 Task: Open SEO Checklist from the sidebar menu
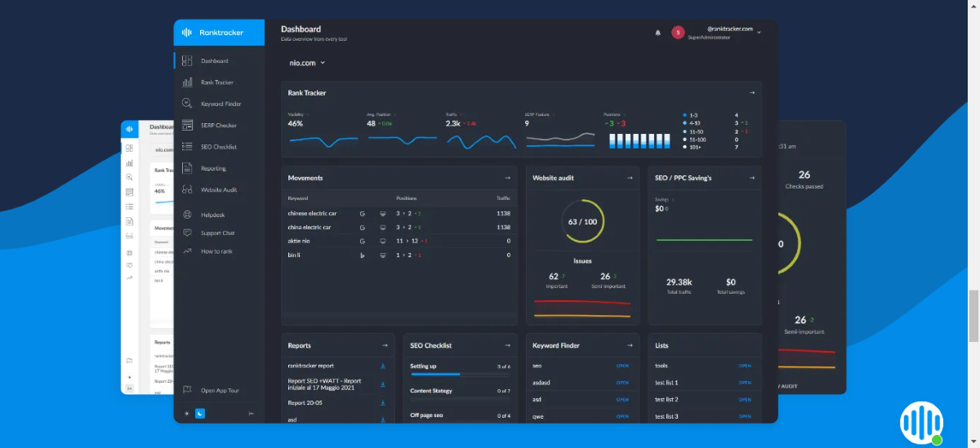click(x=219, y=147)
